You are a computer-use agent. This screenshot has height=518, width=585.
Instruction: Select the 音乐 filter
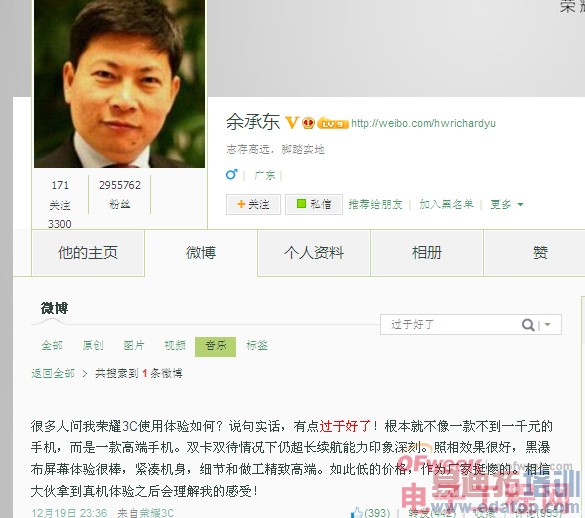point(215,346)
